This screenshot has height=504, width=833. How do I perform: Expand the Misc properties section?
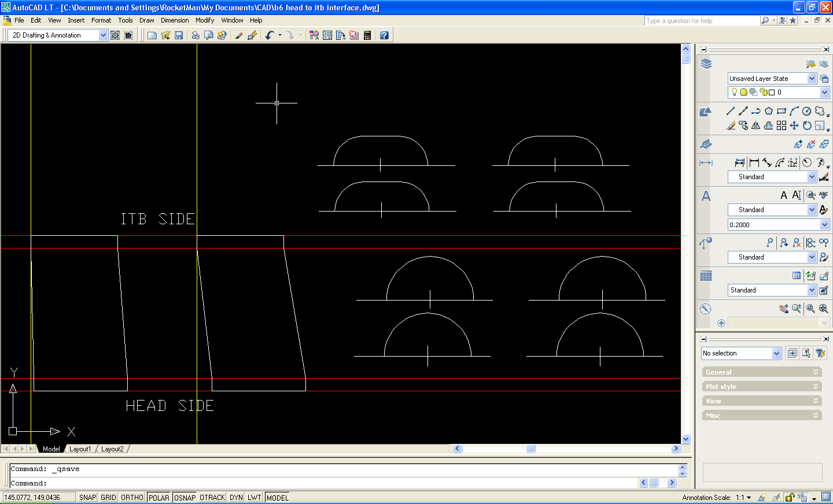(x=762, y=416)
